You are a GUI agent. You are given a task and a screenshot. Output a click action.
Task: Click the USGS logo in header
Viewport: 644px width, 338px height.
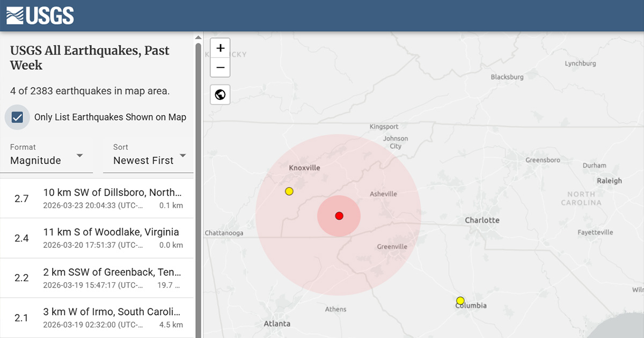point(40,16)
